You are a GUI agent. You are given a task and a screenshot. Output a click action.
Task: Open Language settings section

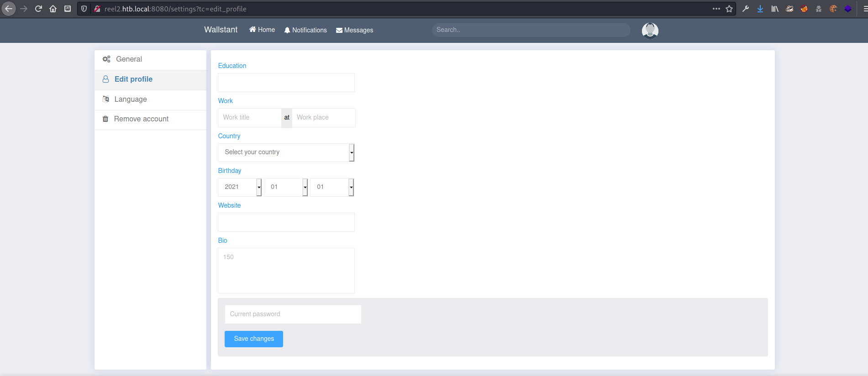point(131,99)
